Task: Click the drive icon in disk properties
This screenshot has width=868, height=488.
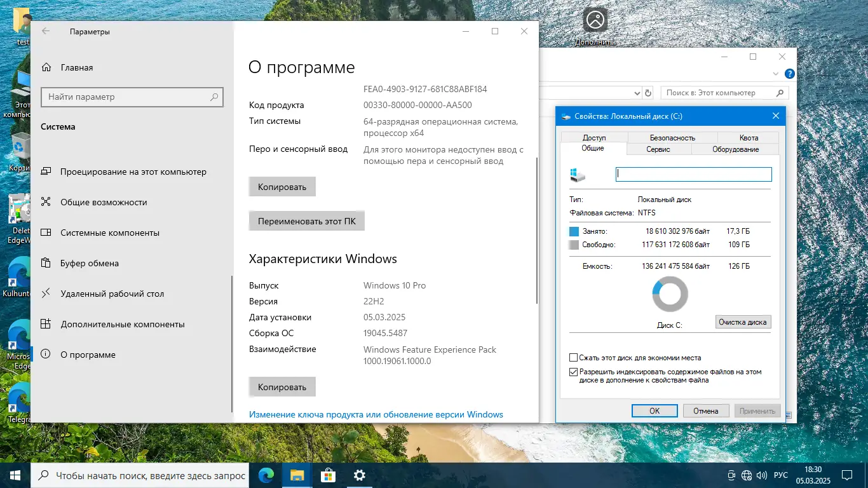Action: pos(578,175)
